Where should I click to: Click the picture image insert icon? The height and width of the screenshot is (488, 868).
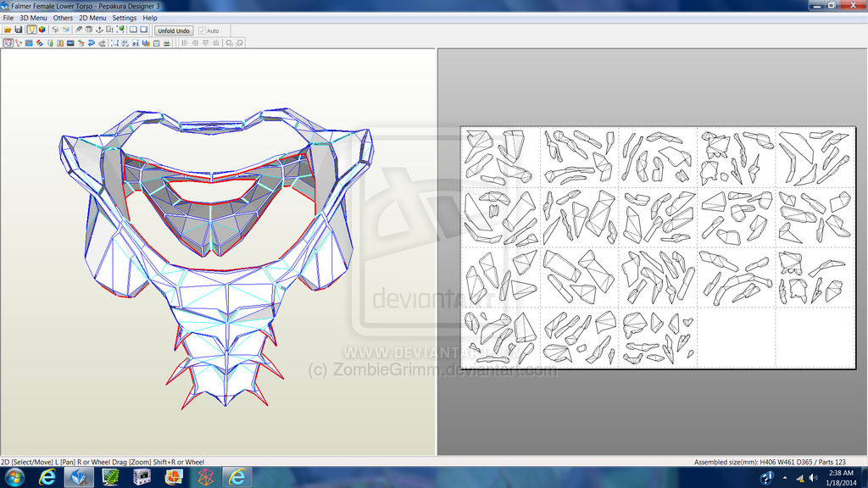coord(70,42)
